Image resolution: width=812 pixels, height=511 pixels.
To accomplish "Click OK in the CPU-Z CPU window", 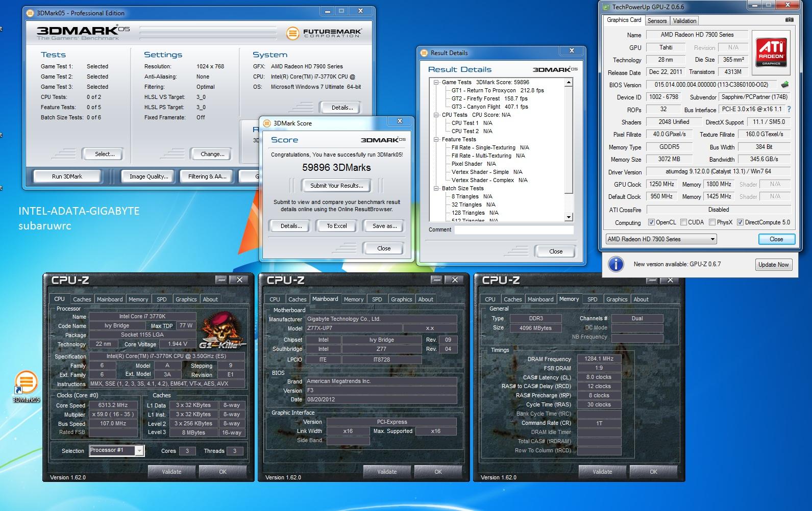I will tap(223, 472).
